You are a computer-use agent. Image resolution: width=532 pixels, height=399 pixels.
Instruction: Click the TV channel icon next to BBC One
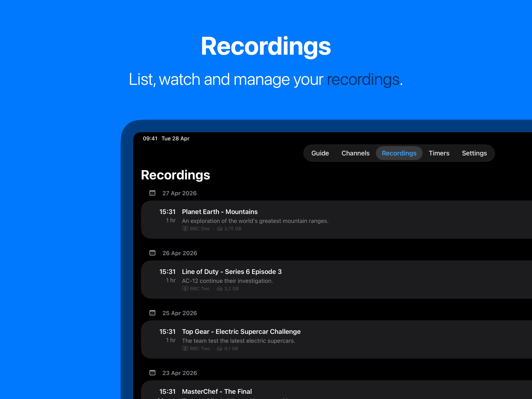185,228
